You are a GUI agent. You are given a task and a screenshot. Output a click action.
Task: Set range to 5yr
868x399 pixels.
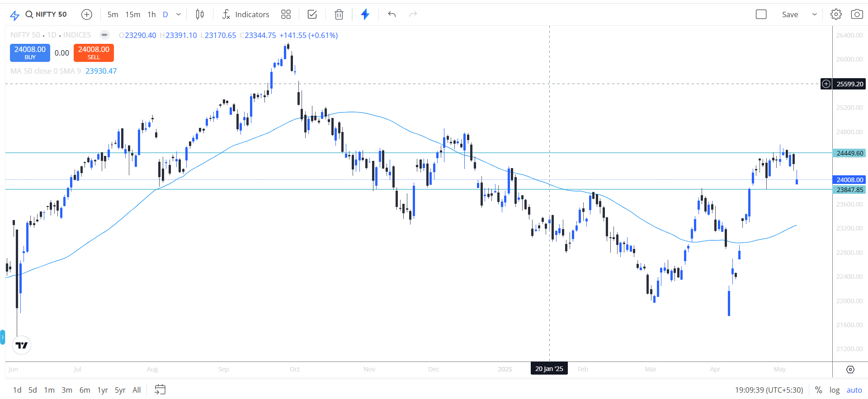pyautogui.click(x=120, y=390)
